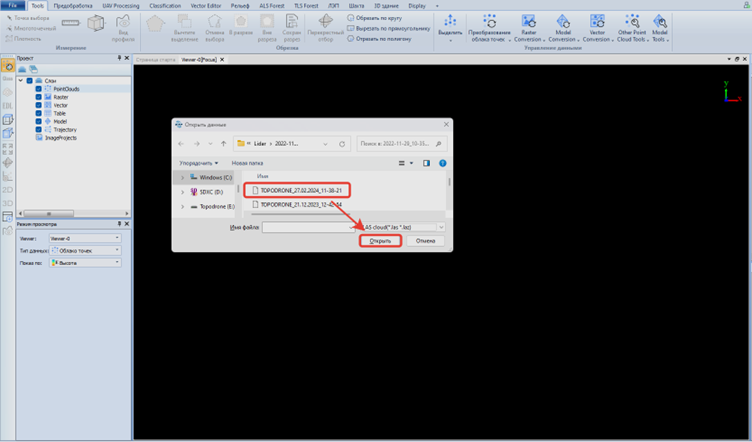Click the Открыть button
The width and height of the screenshot is (752, 442).
click(380, 241)
